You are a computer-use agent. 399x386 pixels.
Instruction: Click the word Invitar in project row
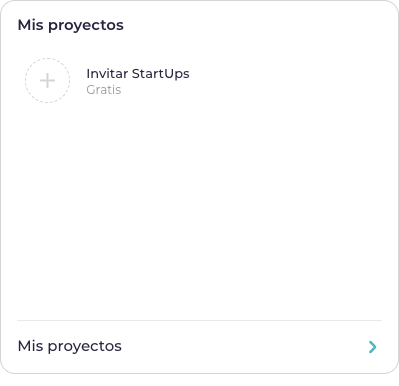pyautogui.click(x=107, y=74)
